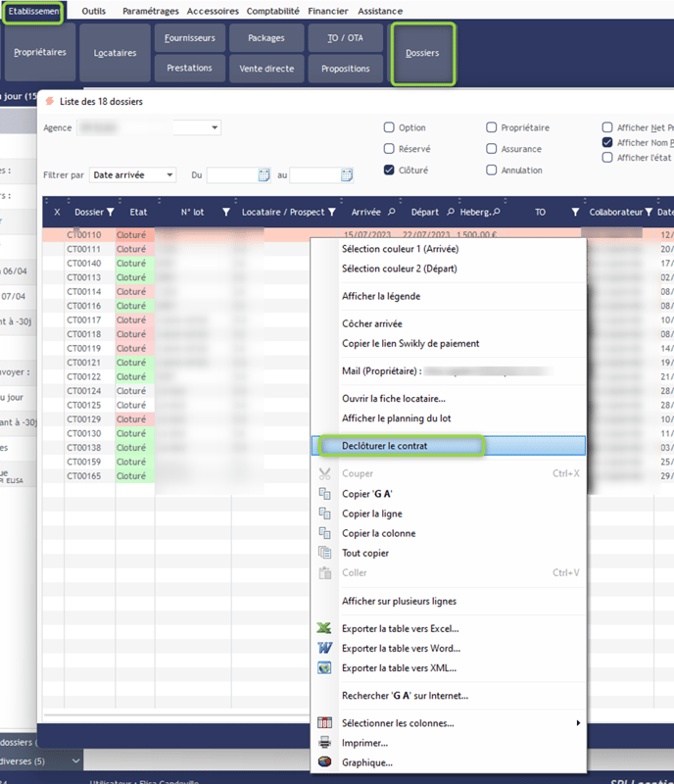Uncheck the Afficher Nom checkbox
Image resolution: width=674 pixels, height=784 pixels.
pyautogui.click(x=607, y=142)
